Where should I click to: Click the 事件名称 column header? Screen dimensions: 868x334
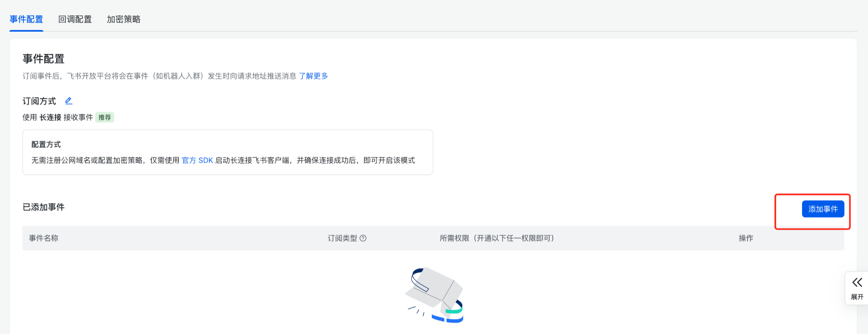[44, 238]
